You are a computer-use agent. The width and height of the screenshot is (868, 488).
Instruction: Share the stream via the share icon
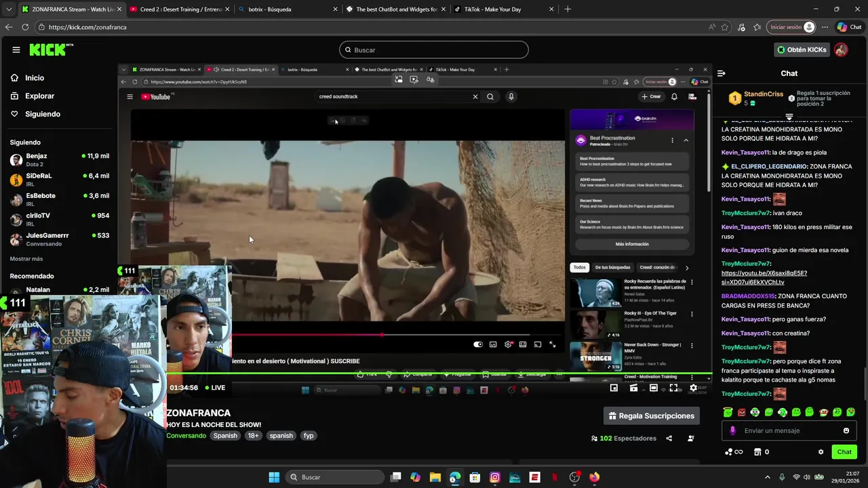669,439
